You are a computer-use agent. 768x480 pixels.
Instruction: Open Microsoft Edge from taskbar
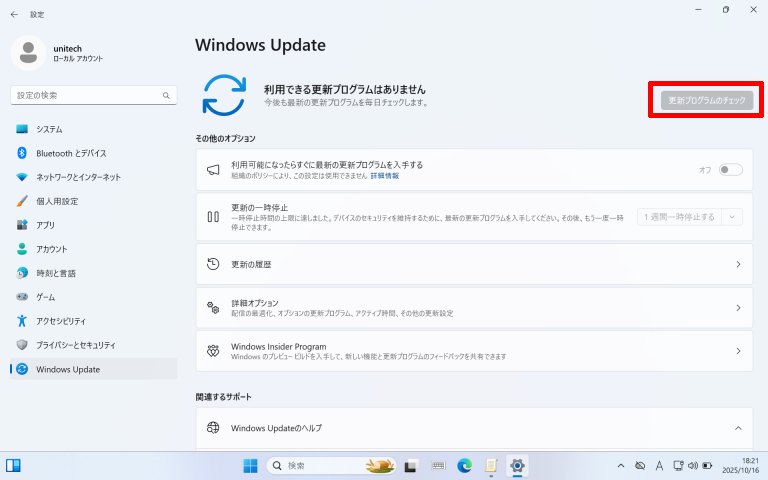tap(464, 466)
